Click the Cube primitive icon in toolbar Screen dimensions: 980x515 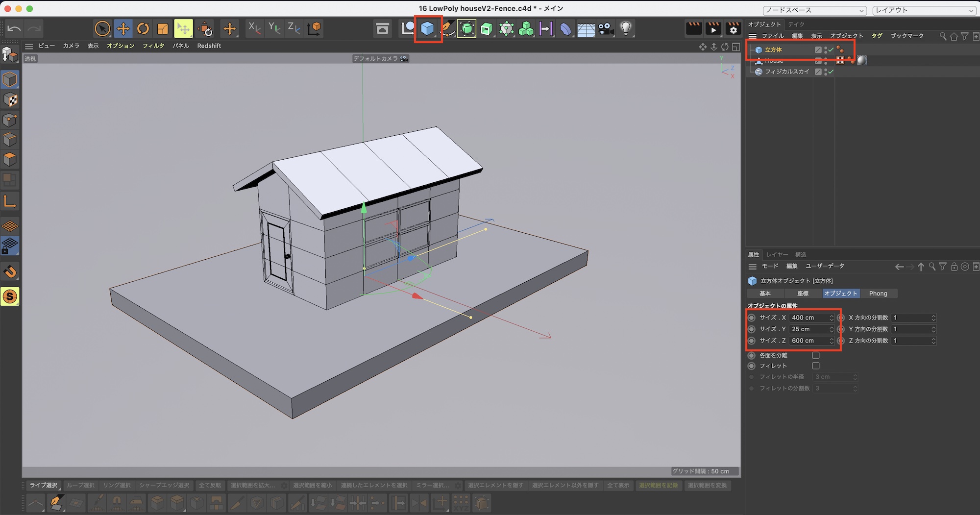coord(427,29)
